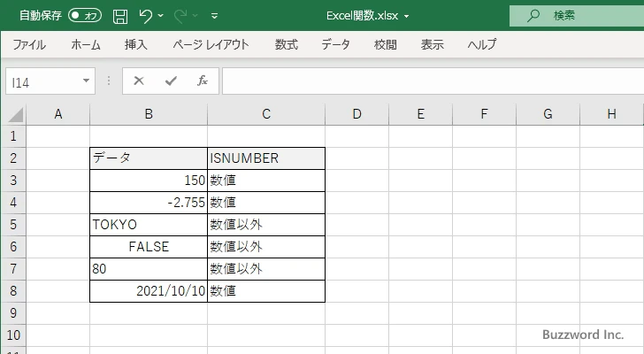Click the search magnifier icon

coord(533,16)
